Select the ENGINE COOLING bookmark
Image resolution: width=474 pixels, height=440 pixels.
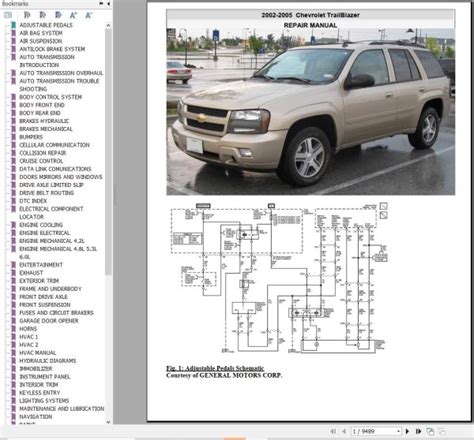(41, 225)
